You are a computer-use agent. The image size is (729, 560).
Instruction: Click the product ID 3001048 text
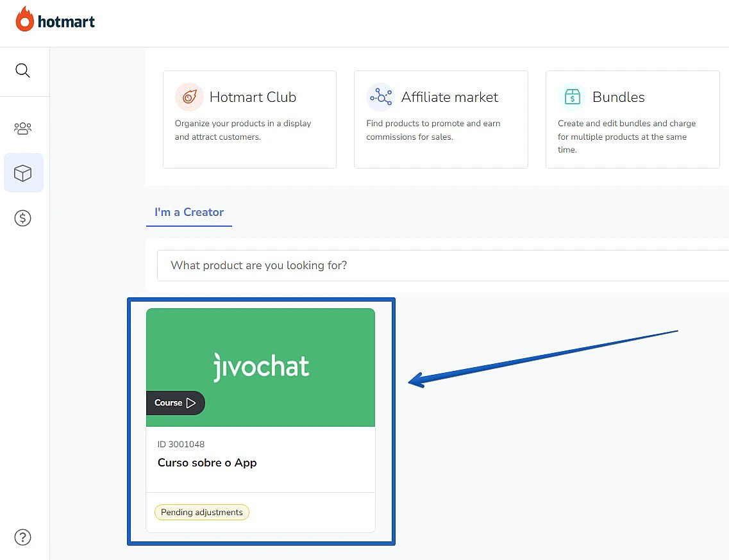coord(181,444)
